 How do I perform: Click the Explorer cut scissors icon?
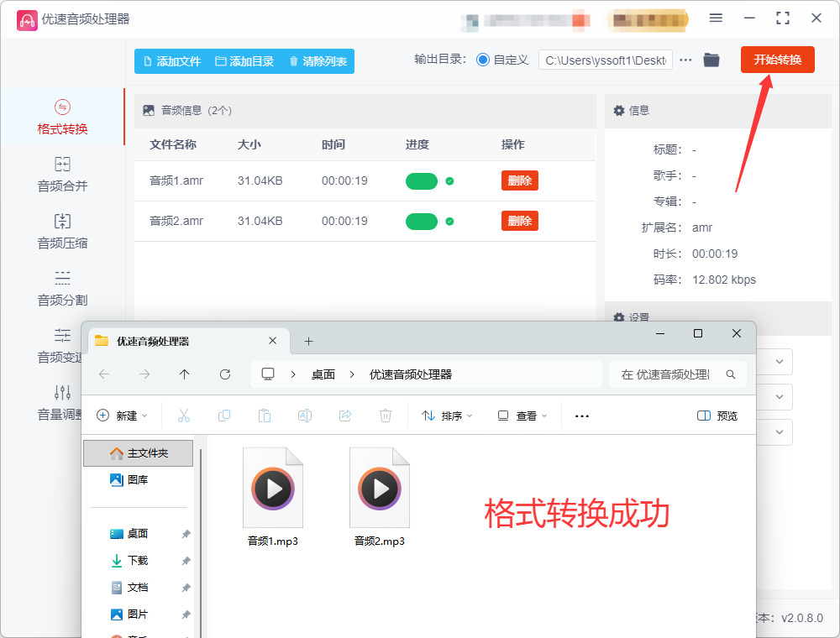point(184,416)
